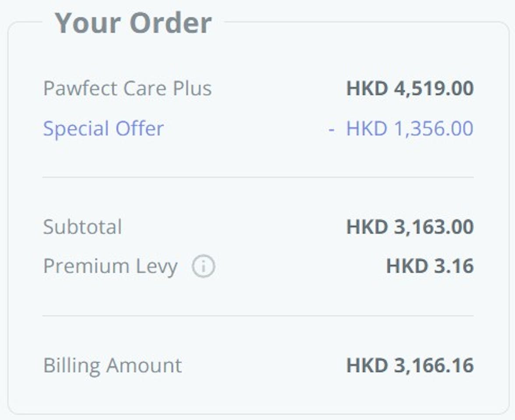Screen dimensions: 515x420
Task: Click the HKD 3,163.00 subtotal value
Action: [410, 227]
